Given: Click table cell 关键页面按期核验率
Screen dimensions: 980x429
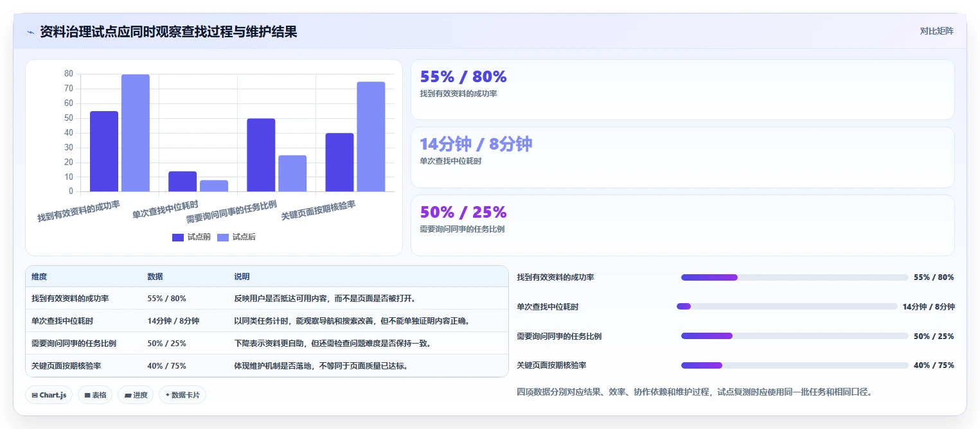Looking at the screenshot, I should tap(66, 366).
